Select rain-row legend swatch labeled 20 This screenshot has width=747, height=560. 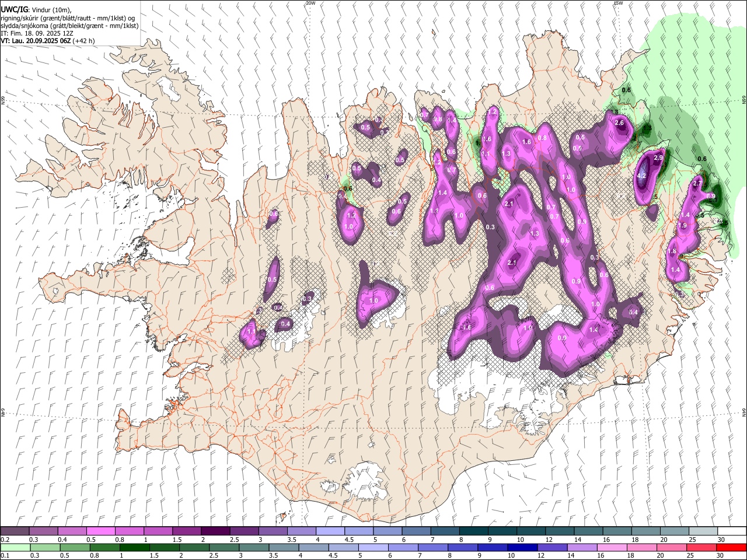tap(672, 547)
